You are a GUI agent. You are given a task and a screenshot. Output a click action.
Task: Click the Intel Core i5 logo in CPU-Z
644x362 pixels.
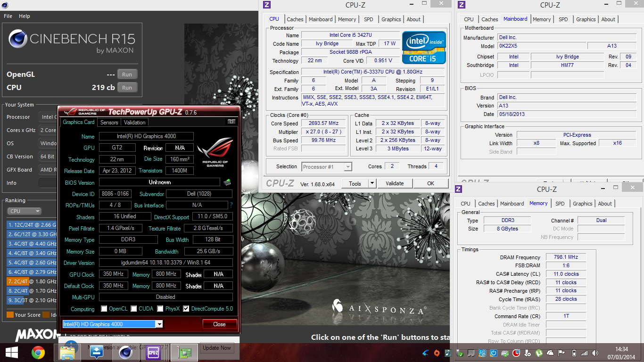(424, 48)
